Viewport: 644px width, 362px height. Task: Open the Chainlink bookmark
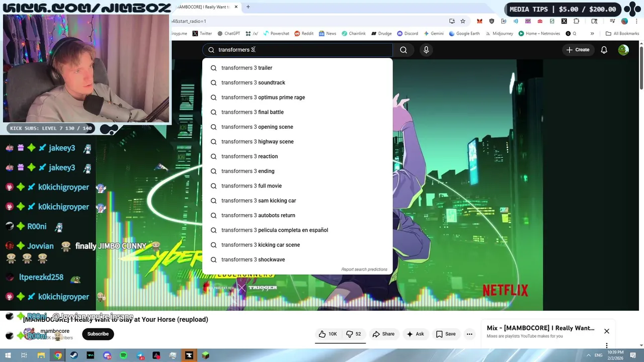click(x=353, y=34)
